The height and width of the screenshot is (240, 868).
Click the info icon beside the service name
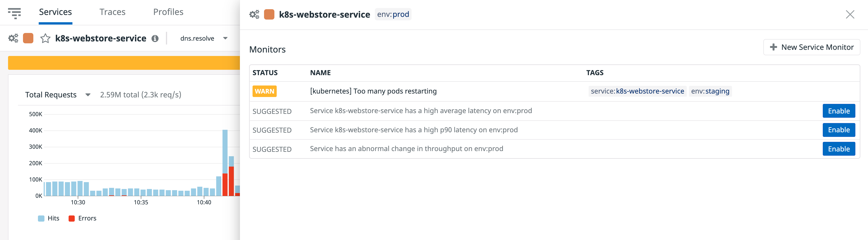(155, 38)
